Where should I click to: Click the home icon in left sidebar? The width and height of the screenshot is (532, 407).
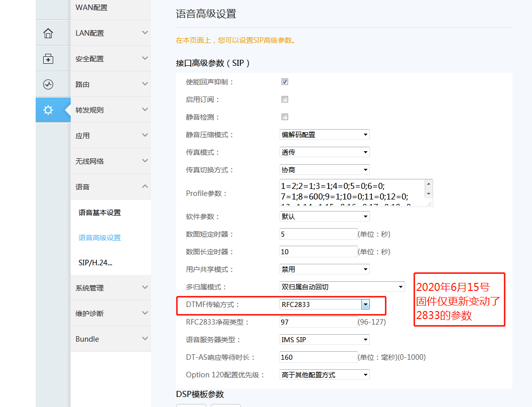point(48,33)
